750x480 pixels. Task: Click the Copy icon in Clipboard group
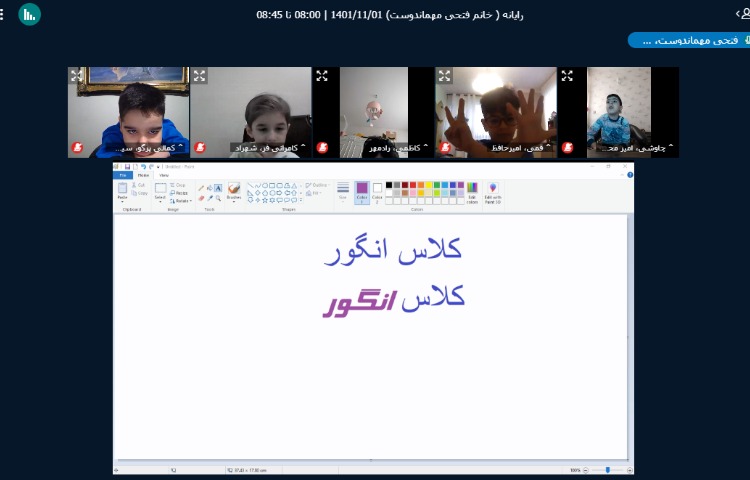(134, 193)
